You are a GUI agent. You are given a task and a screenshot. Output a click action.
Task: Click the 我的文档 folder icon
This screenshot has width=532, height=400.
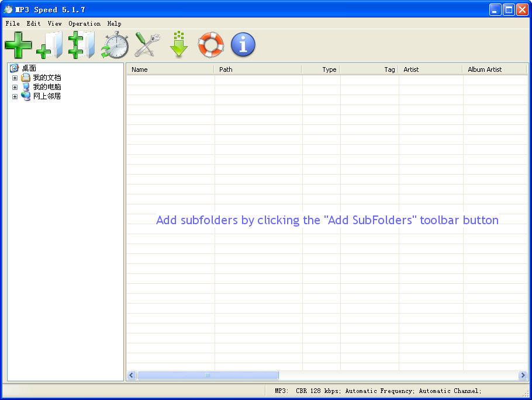[x=26, y=78]
